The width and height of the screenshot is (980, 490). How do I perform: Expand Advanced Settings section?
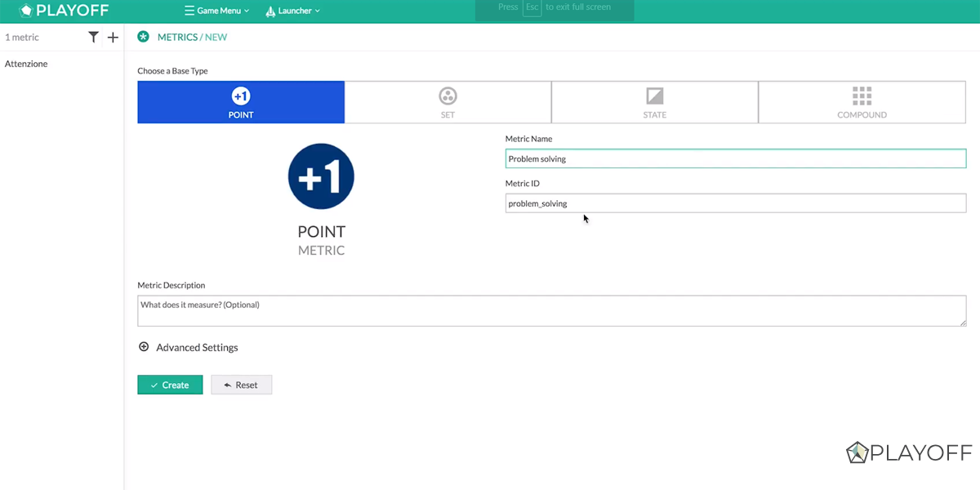pos(189,347)
